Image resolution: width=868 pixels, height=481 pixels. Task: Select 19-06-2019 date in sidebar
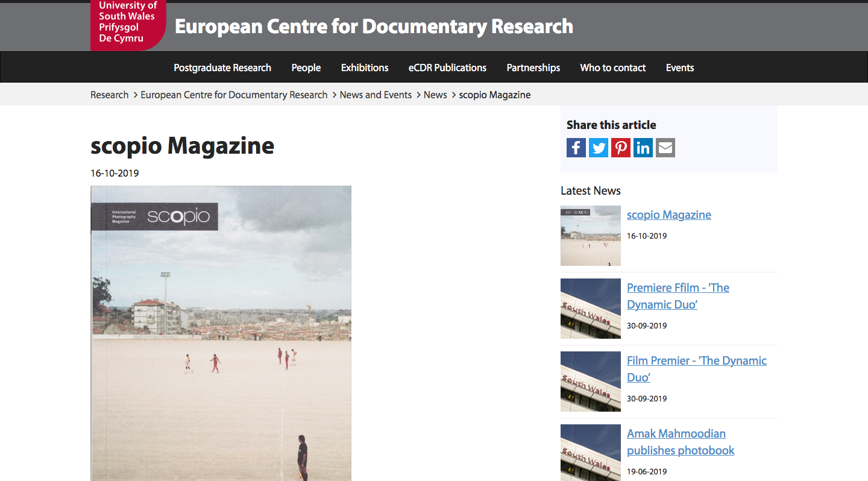pyautogui.click(x=647, y=471)
